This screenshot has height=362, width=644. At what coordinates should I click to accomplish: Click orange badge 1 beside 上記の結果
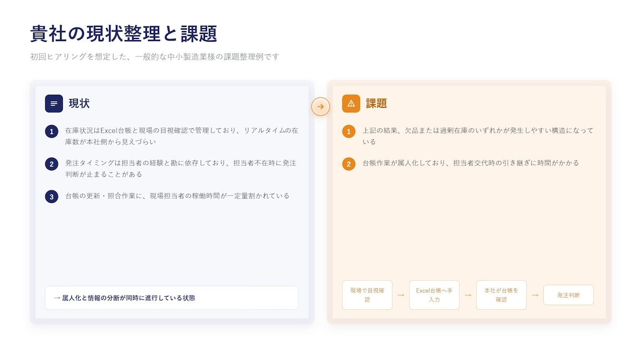coord(348,131)
